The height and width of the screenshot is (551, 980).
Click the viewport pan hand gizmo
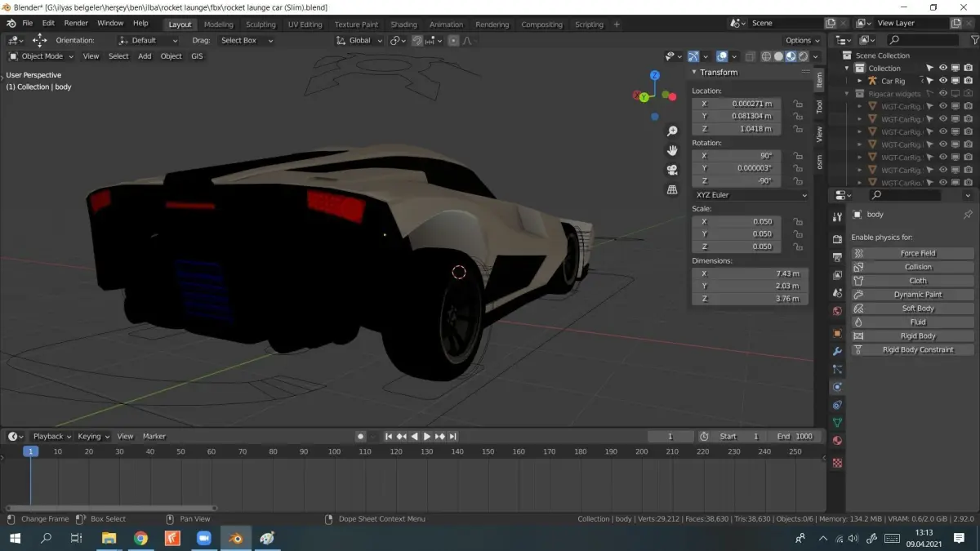pos(672,150)
